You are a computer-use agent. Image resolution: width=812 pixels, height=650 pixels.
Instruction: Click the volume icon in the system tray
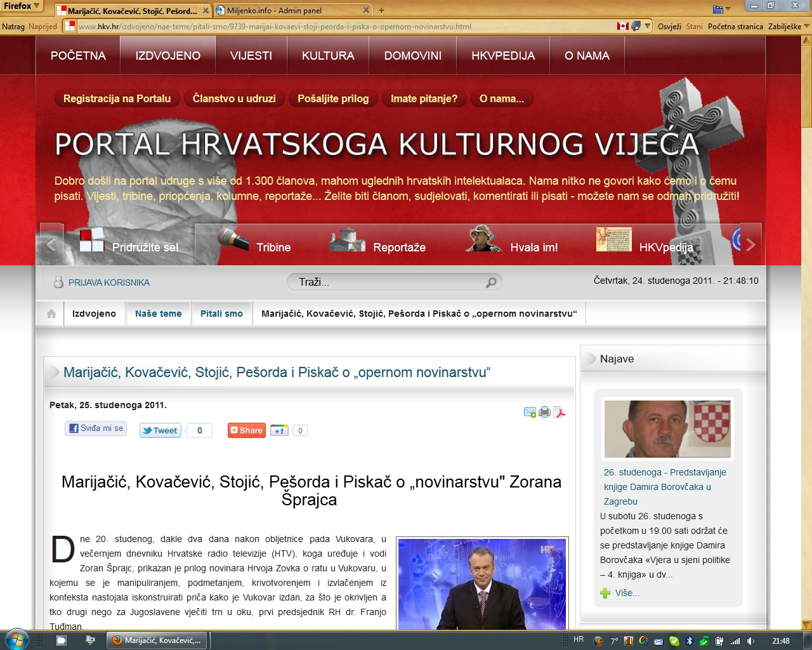(751, 640)
